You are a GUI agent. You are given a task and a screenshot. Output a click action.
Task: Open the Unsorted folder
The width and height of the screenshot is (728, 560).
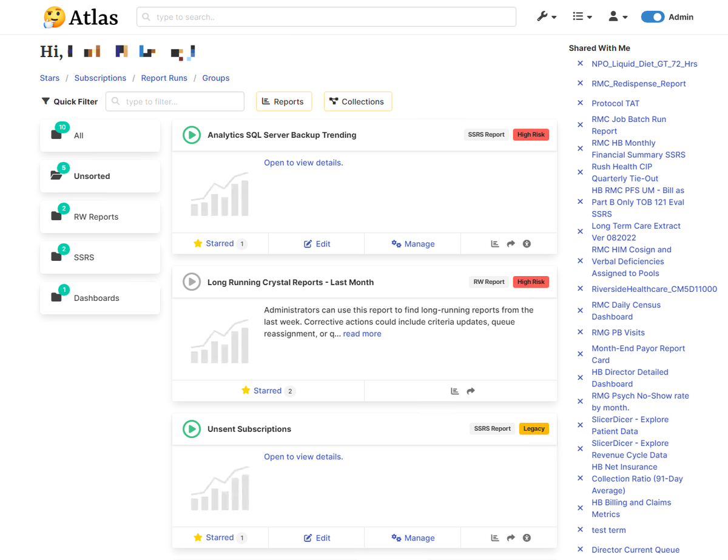[x=99, y=177]
